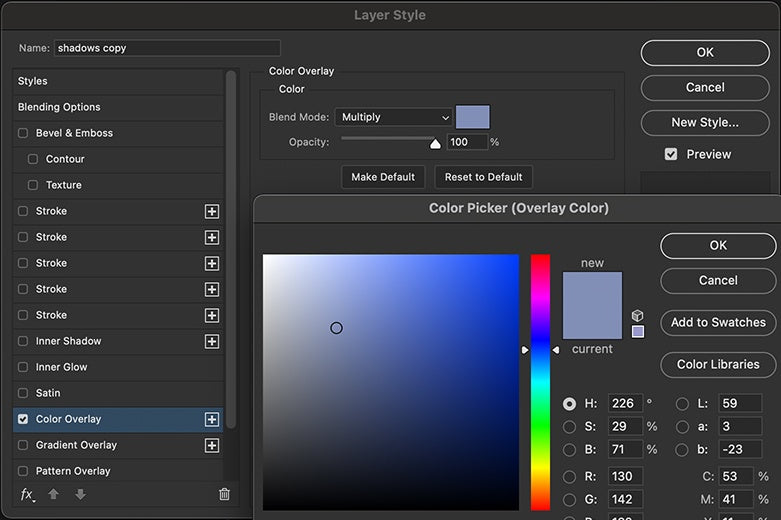Click the R field showing 130

point(625,476)
